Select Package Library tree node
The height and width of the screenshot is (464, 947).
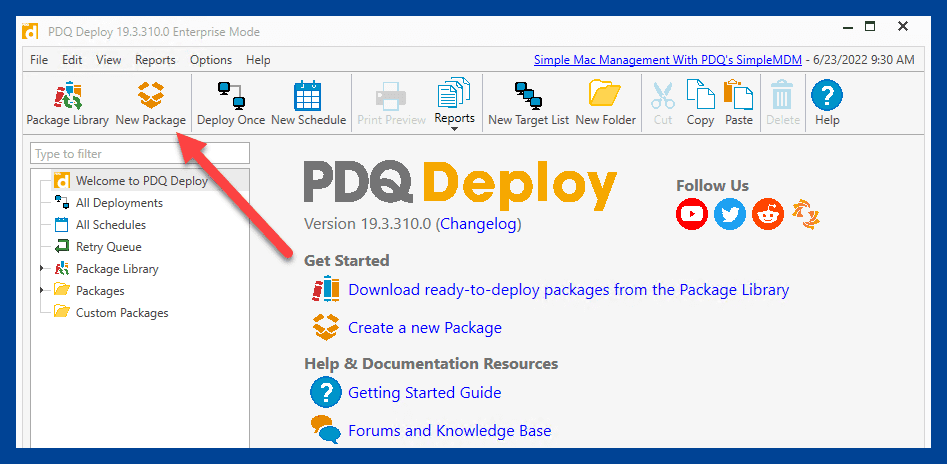pos(117,269)
